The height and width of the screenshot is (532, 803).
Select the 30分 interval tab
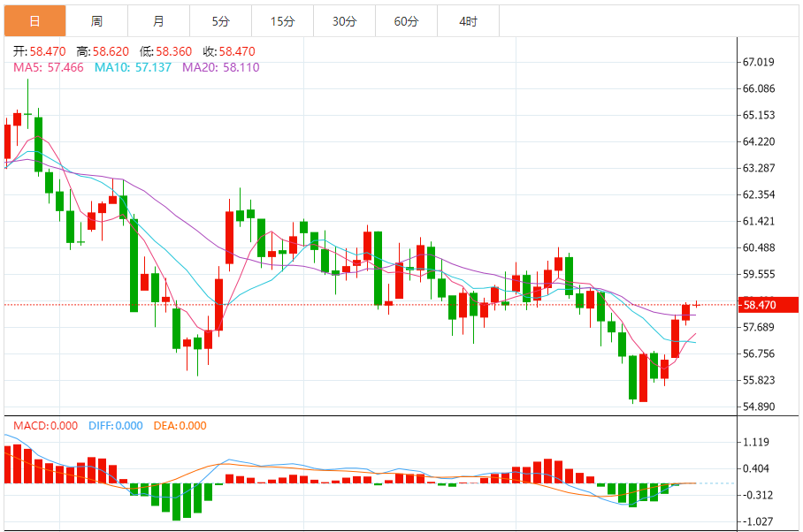click(x=344, y=20)
